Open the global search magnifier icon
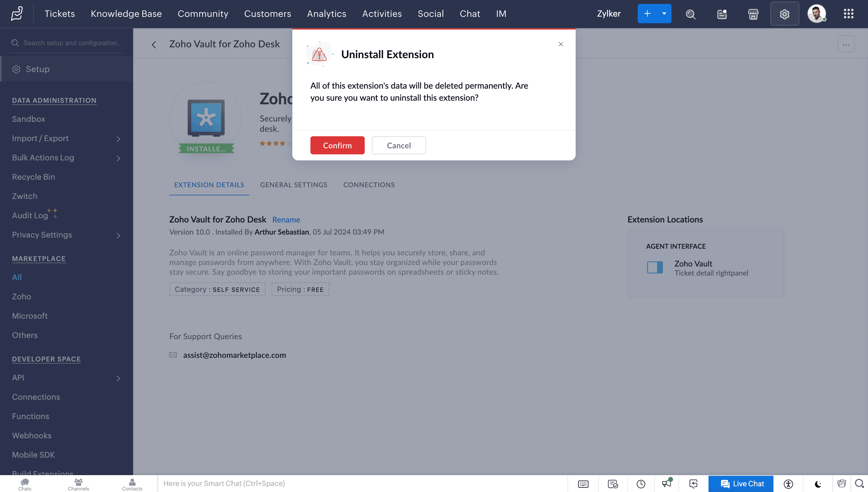The width and height of the screenshot is (868, 492). pos(690,14)
